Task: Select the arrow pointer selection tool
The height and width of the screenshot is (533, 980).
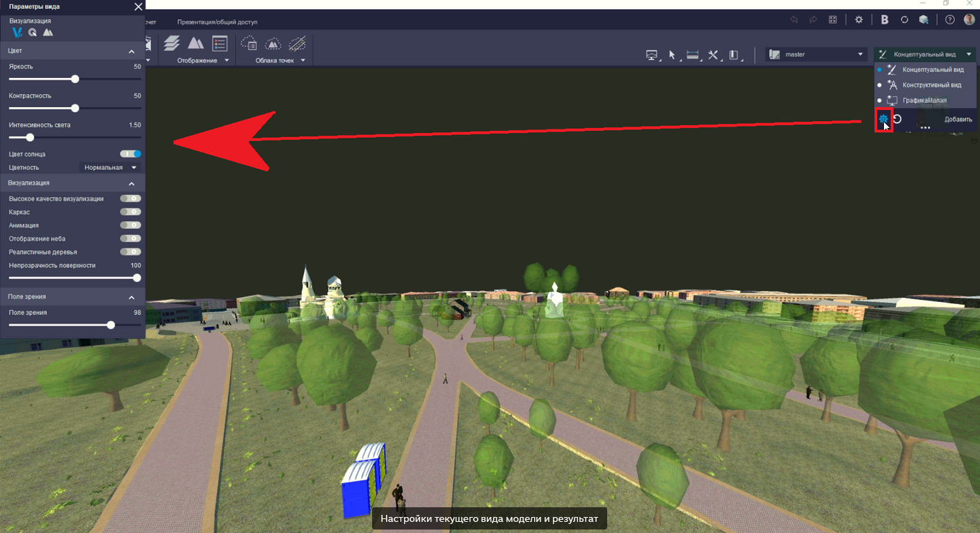Action: point(672,55)
